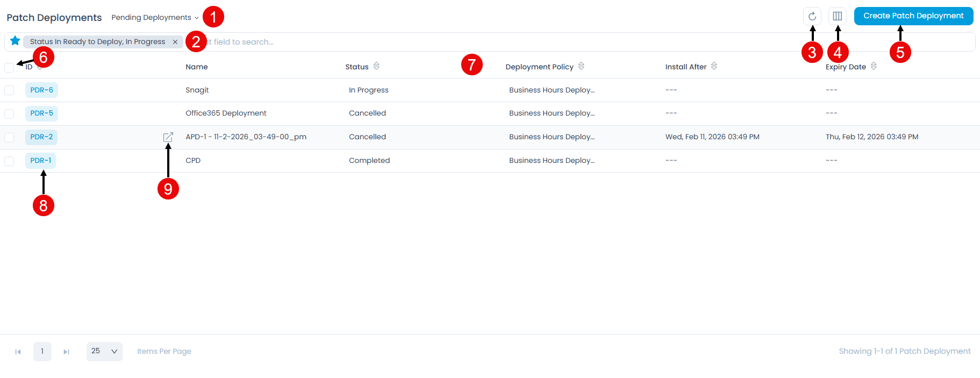Click Showing 1-1 of 1 Patch Deployment text

point(905,351)
